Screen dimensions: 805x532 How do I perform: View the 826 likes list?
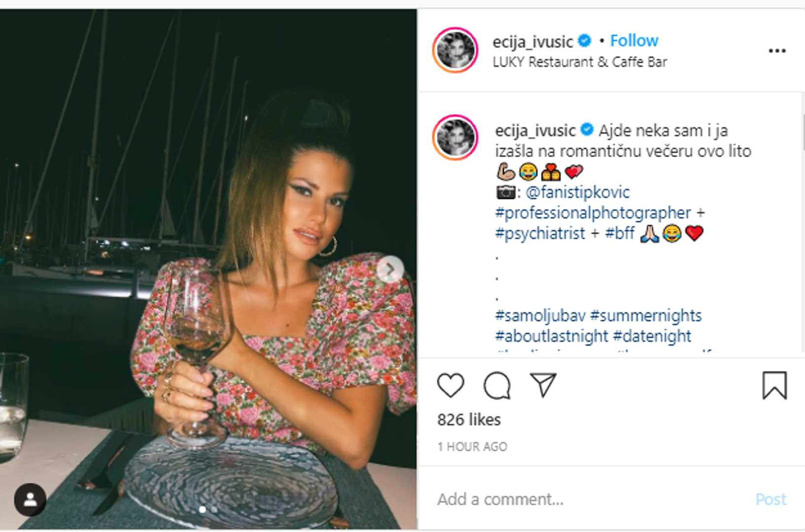pos(469,420)
